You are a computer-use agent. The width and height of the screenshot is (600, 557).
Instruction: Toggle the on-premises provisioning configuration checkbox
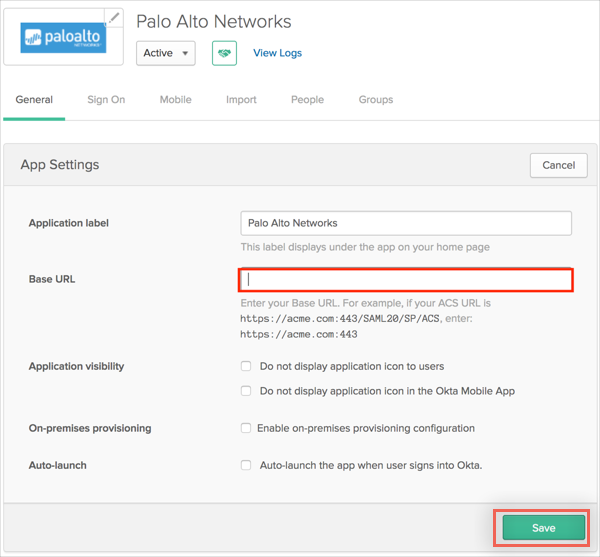[x=246, y=428]
